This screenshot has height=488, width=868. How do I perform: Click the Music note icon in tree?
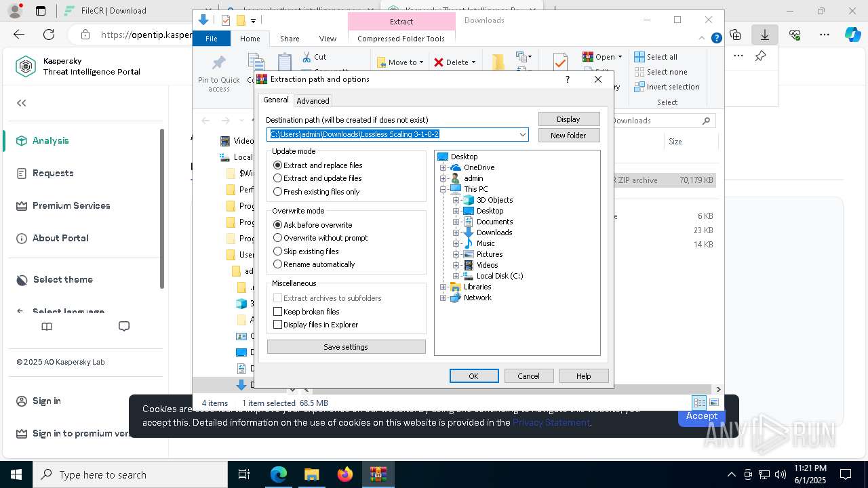point(468,243)
